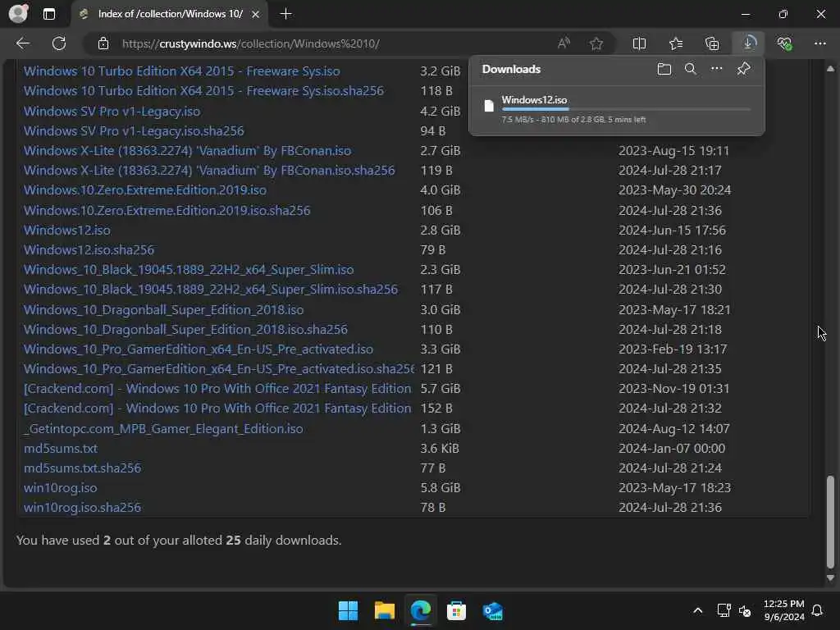The image size is (840, 630).
Task: Open win10rog.iso link
Action: coord(61,487)
